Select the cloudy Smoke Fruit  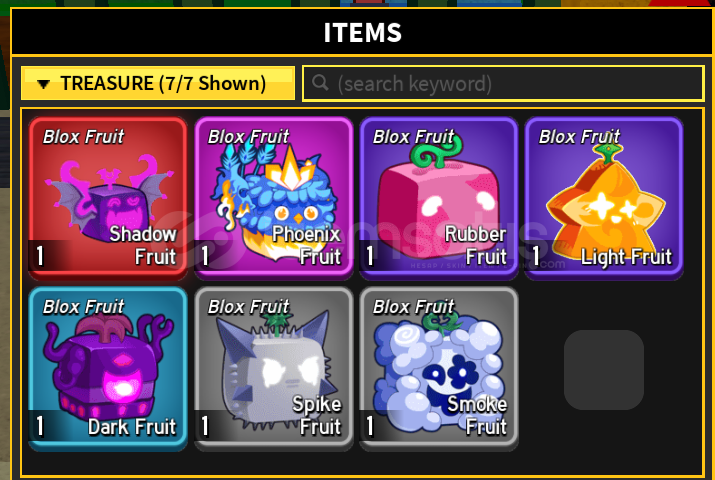[x=439, y=369]
